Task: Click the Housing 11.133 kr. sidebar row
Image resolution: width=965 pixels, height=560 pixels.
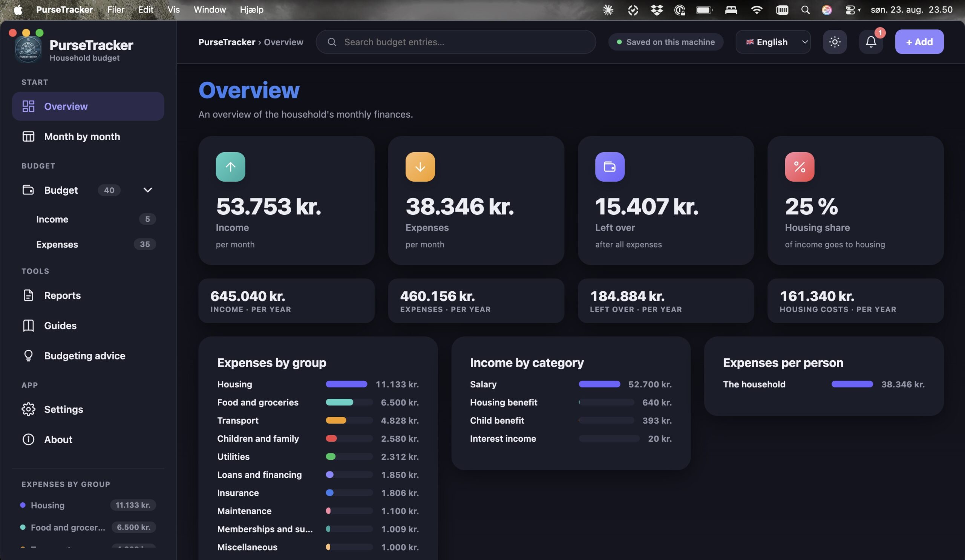Action: click(x=88, y=505)
